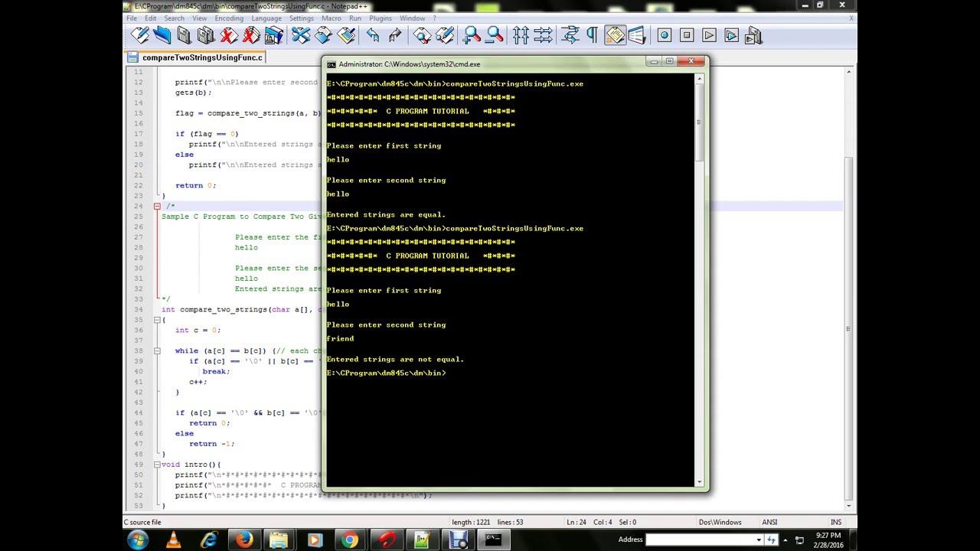The image size is (980, 551).
Task: Click the cmd window scroll down arrow
Action: click(699, 482)
